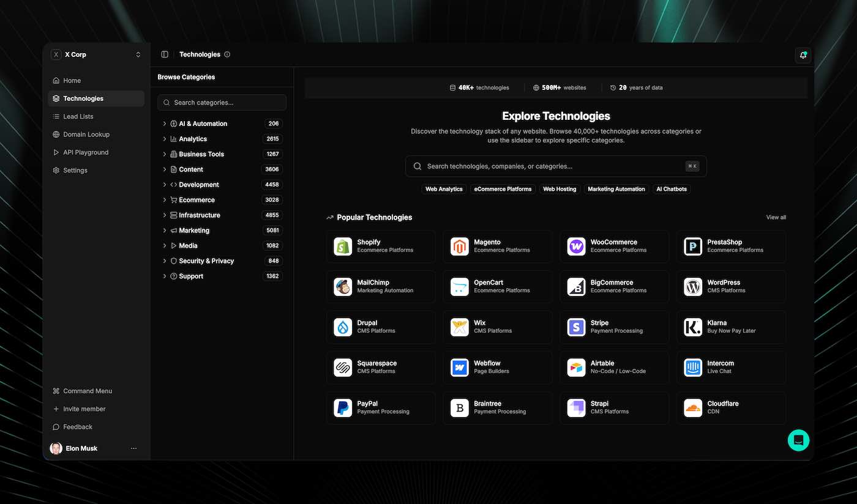
Task: Open Lead Lists page
Action: 96,116
